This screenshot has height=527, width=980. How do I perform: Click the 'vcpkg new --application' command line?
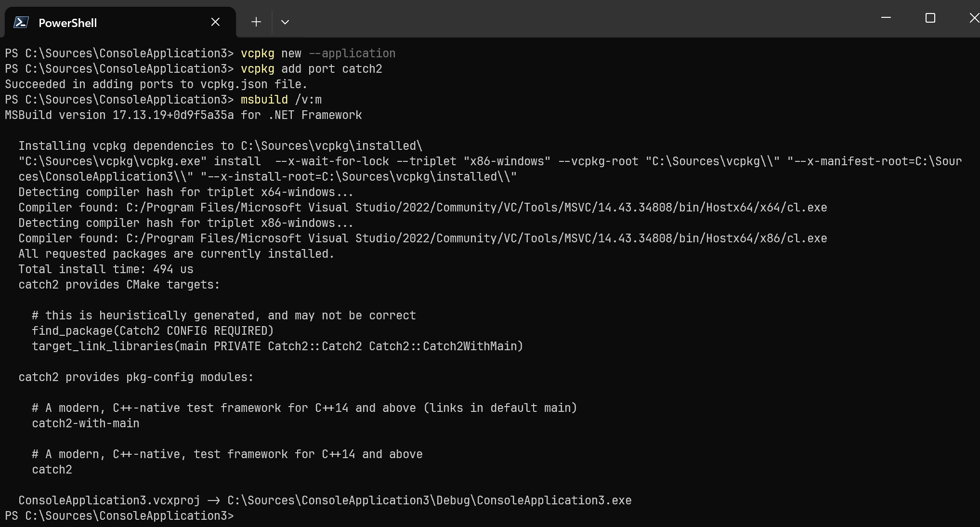[318, 53]
